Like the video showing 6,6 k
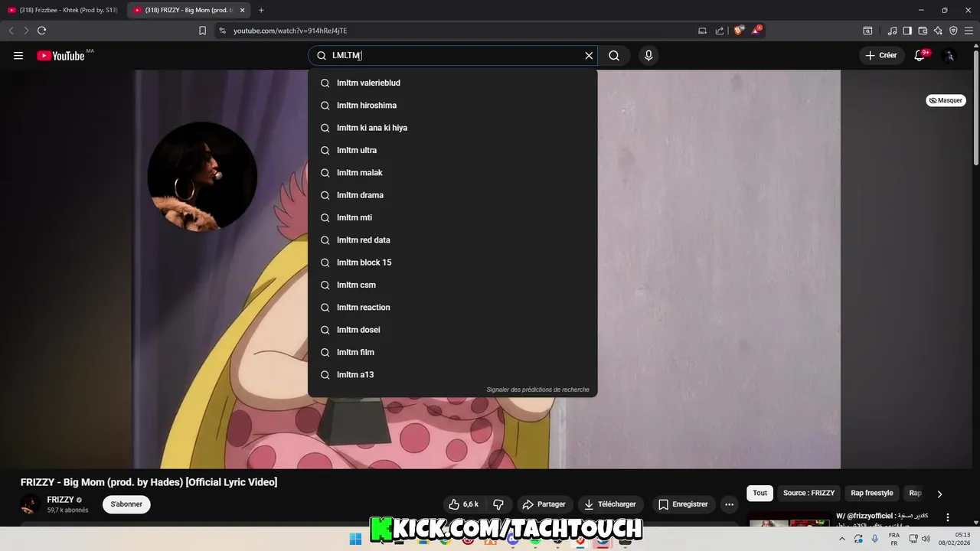 [x=464, y=504]
